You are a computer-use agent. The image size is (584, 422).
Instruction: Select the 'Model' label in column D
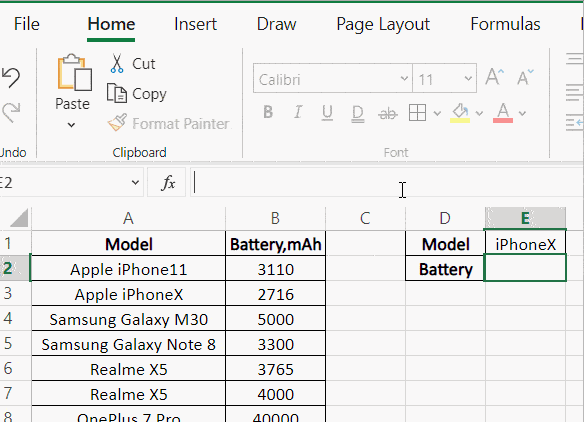point(445,244)
